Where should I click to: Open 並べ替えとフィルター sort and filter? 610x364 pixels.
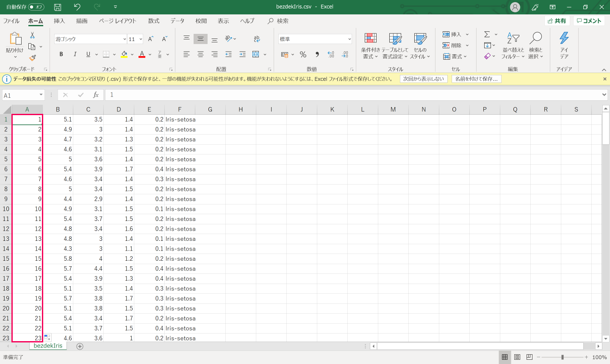[x=513, y=46]
